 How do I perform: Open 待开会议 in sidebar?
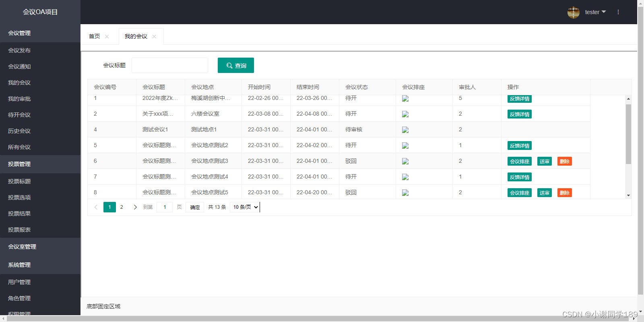[40, 115]
